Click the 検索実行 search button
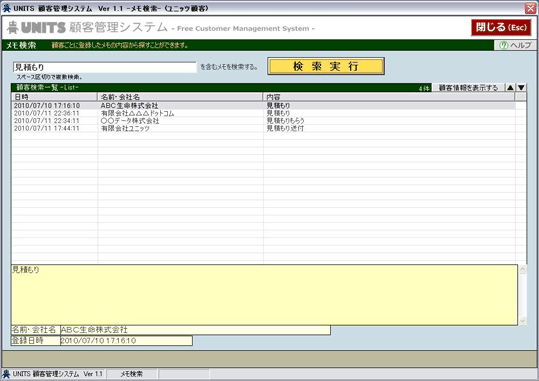 326,66
